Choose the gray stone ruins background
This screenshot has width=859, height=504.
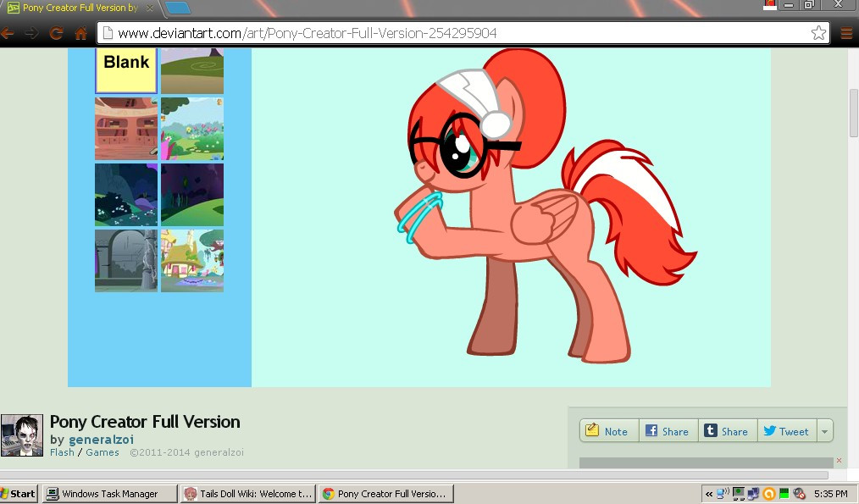tap(126, 261)
